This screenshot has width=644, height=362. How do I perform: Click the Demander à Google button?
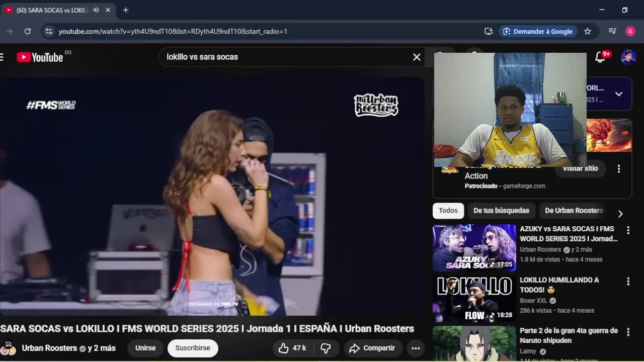point(537,31)
